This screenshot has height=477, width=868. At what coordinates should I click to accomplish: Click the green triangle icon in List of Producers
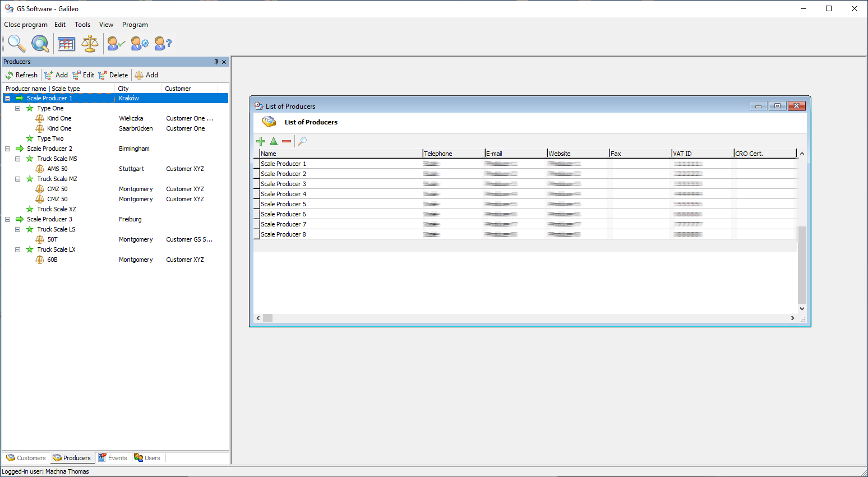(x=274, y=141)
